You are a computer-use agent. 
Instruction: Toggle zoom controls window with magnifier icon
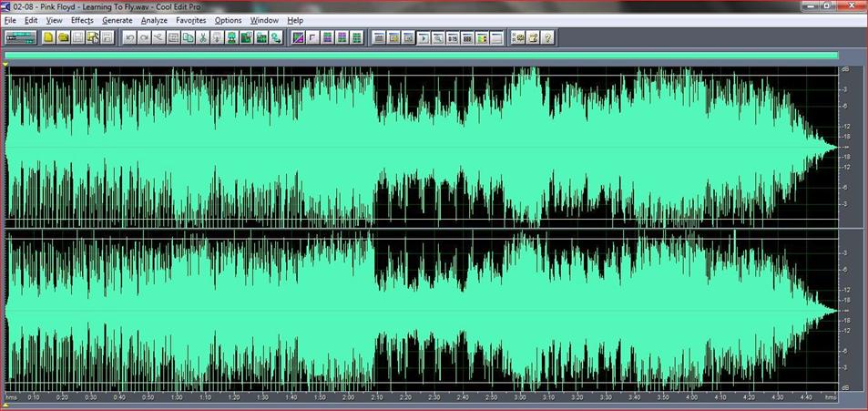437,37
